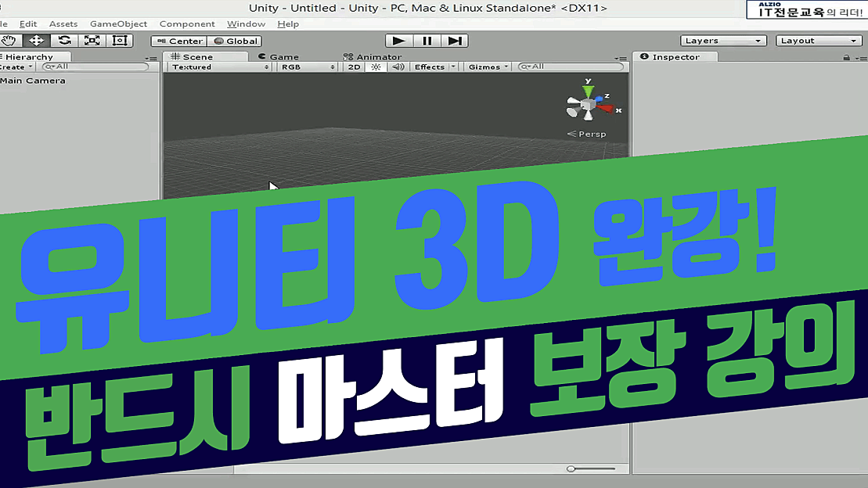The height and width of the screenshot is (488, 868).
Task: Select the Rotate tool
Action: [x=65, y=40]
